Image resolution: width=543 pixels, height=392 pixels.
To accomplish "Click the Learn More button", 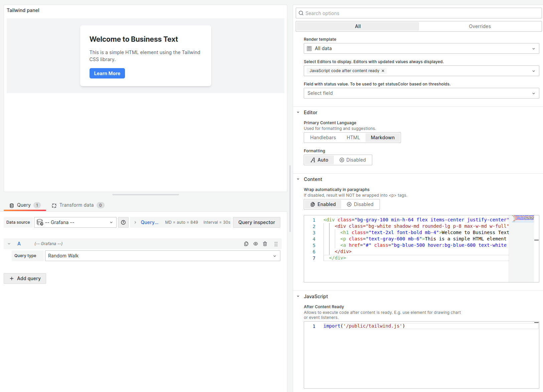I will 107,73.
